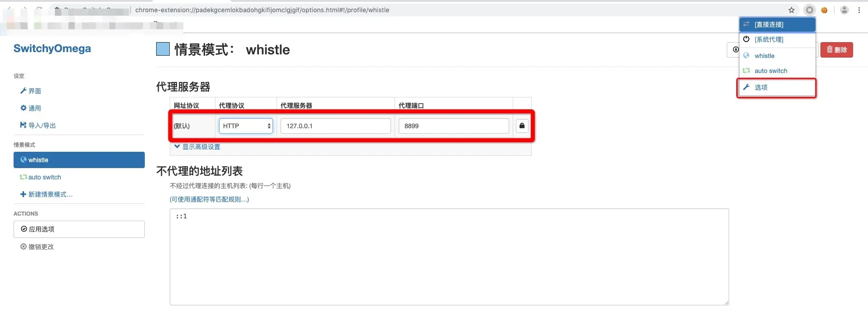The height and width of the screenshot is (328, 868).
Task: Open the Chrome three-dot menu
Action: 859,10
